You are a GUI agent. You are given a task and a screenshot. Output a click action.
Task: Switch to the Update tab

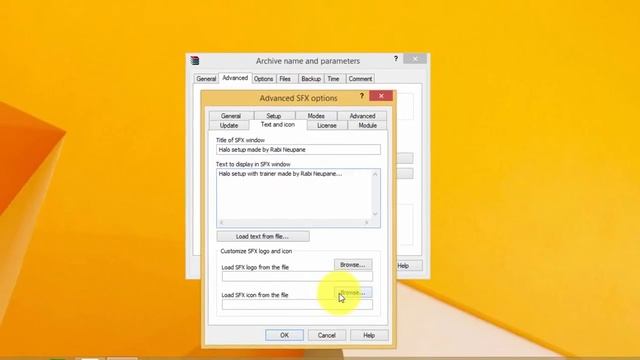click(x=229, y=125)
